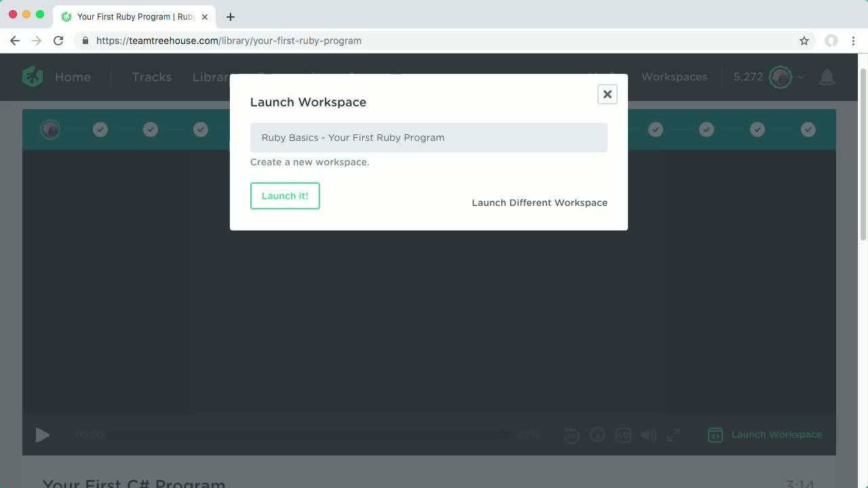This screenshot has height=488, width=868.
Task: Open a new browser tab
Action: click(232, 16)
